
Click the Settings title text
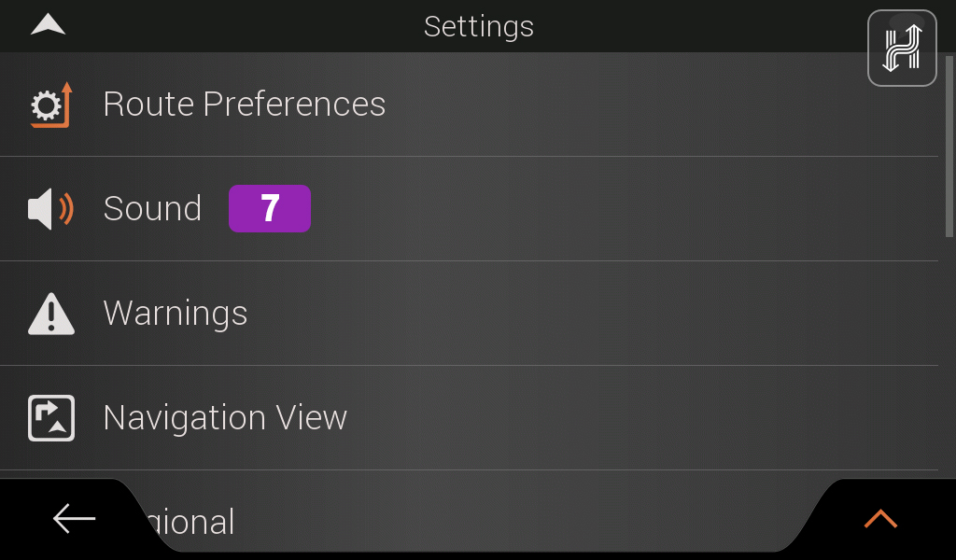479,26
